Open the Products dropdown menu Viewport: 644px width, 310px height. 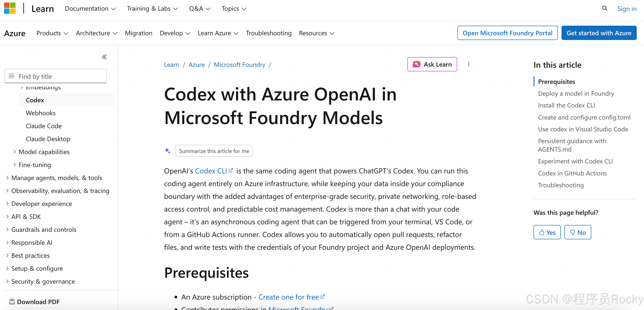click(52, 33)
